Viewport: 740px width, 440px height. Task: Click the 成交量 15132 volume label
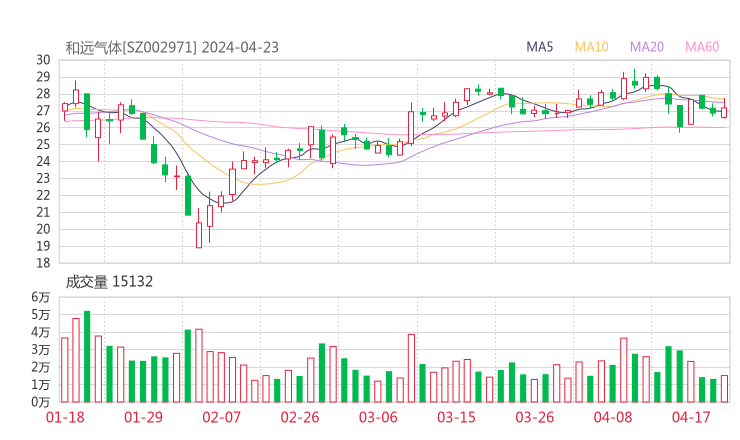pyautogui.click(x=109, y=282)
